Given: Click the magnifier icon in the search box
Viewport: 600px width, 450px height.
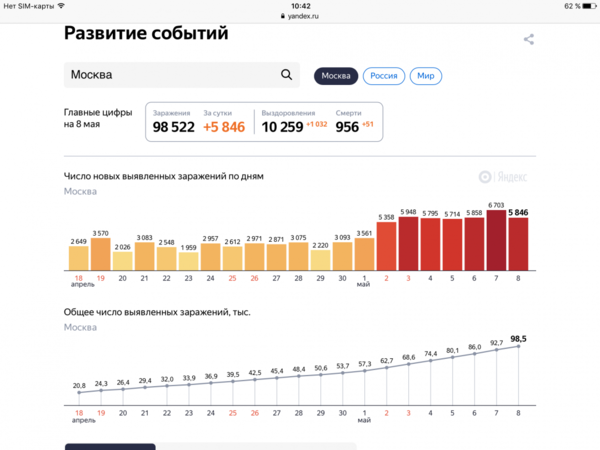Looking at the screenshot, I should 287,75.
